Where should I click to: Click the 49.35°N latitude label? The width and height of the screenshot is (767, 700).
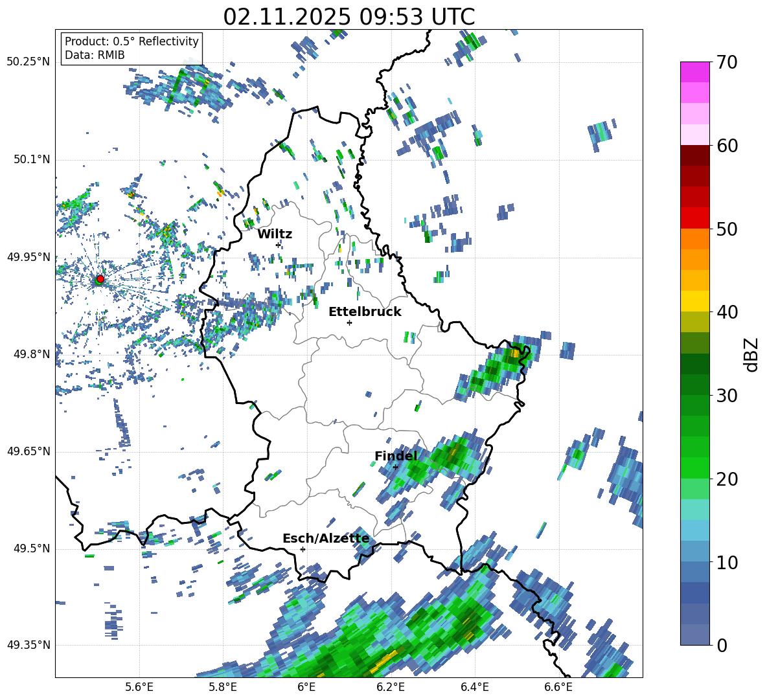(x=29, y=645)
